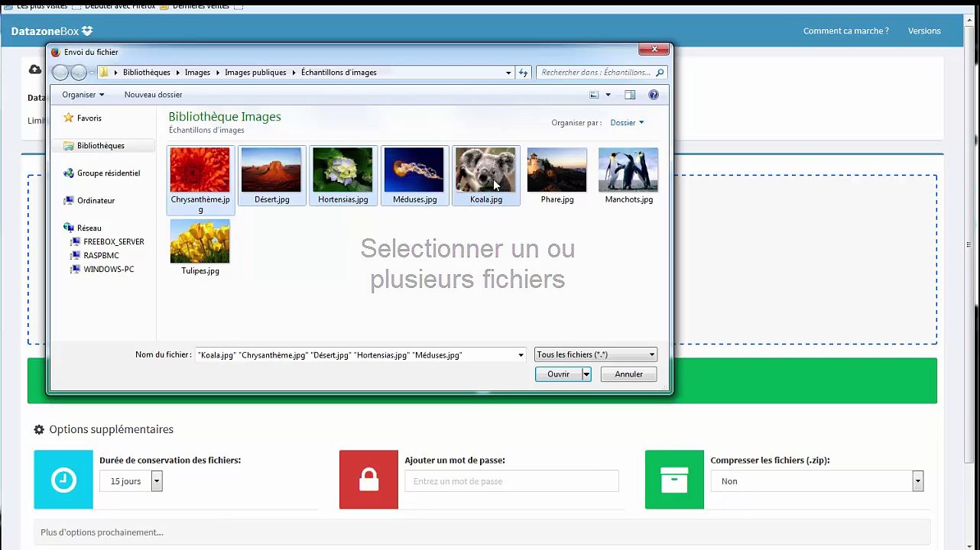Toggle the preview pane icon
Image resolution: width=980 pixels, height=550 pixels.
pyautogui.click(x=630, y=95)
